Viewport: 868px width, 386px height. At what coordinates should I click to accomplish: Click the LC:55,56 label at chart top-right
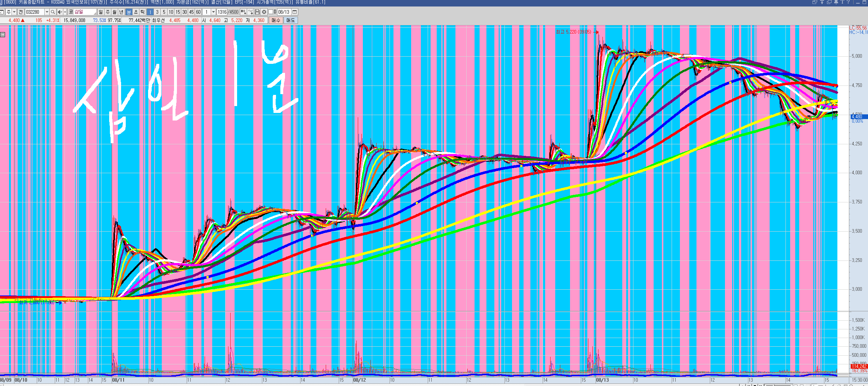(858, 28)
